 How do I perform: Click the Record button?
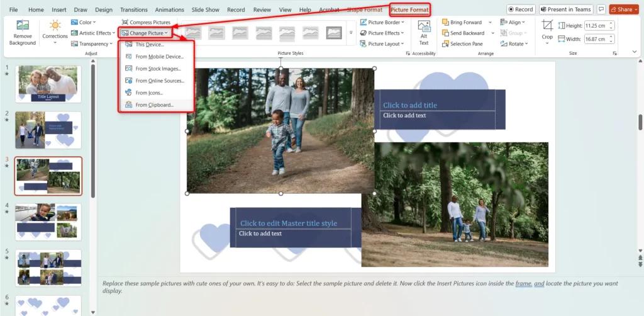click(x=520, y=9)
